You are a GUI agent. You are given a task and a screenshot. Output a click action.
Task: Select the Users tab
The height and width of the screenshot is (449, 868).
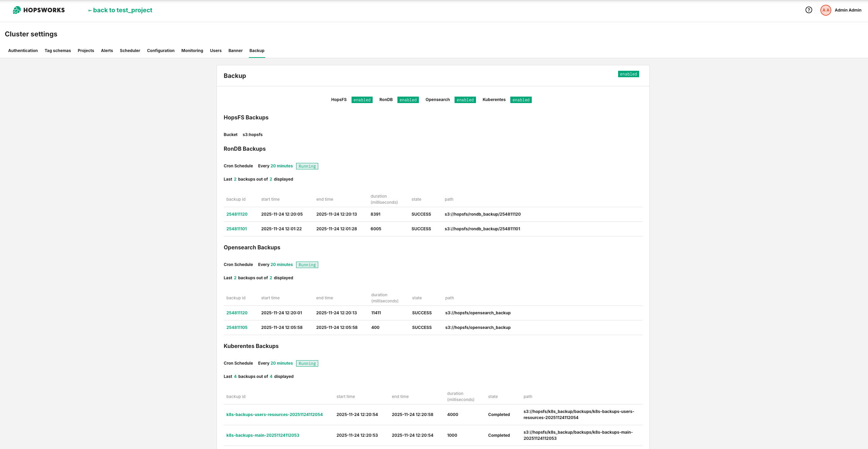[x=216, y=50]
